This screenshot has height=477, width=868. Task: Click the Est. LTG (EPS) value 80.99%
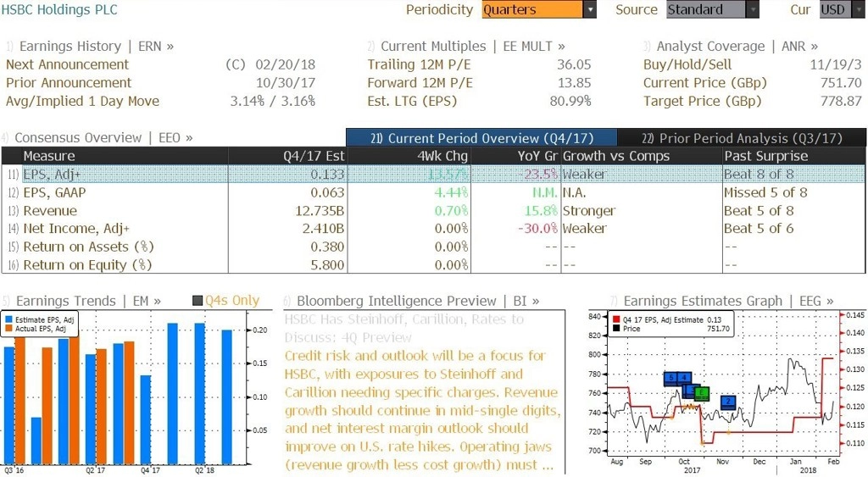click(x=570, y=102)
